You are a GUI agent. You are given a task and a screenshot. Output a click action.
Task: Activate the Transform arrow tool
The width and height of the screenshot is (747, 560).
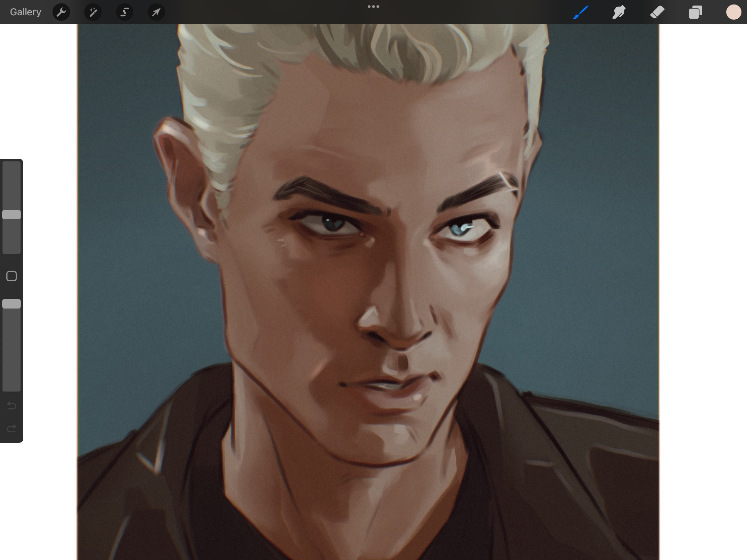[x=156, y=12]
